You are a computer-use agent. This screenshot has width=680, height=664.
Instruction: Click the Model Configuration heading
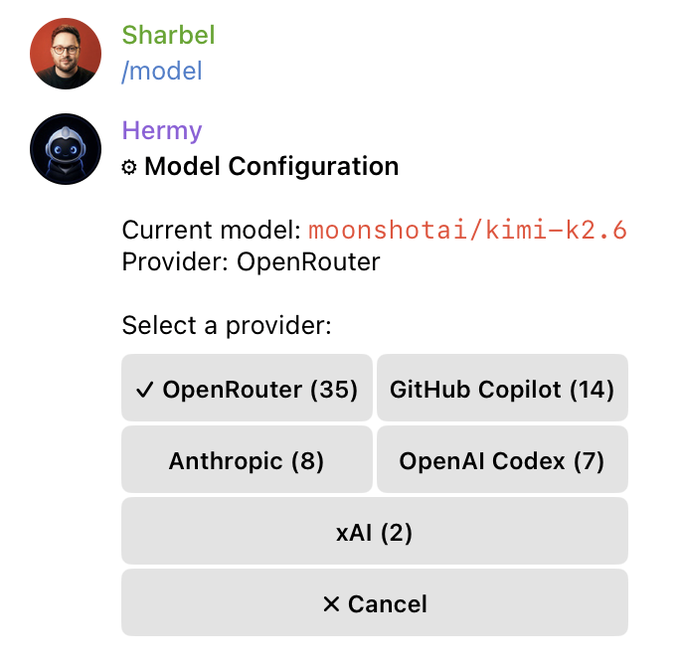[x=271, y=167]
